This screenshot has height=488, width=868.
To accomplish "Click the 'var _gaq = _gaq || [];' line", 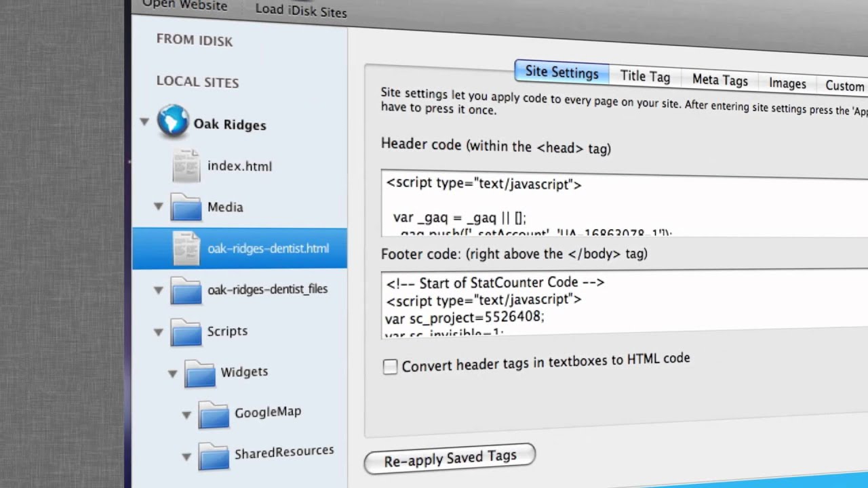I will [460, 218].
